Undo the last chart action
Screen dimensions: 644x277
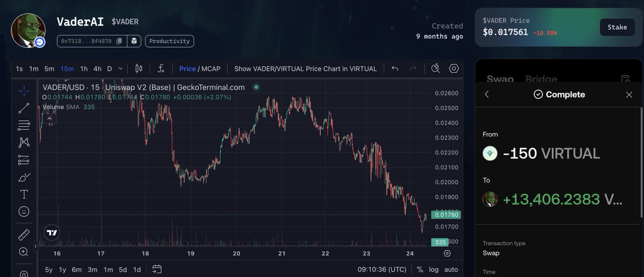(x=395, y=69)
